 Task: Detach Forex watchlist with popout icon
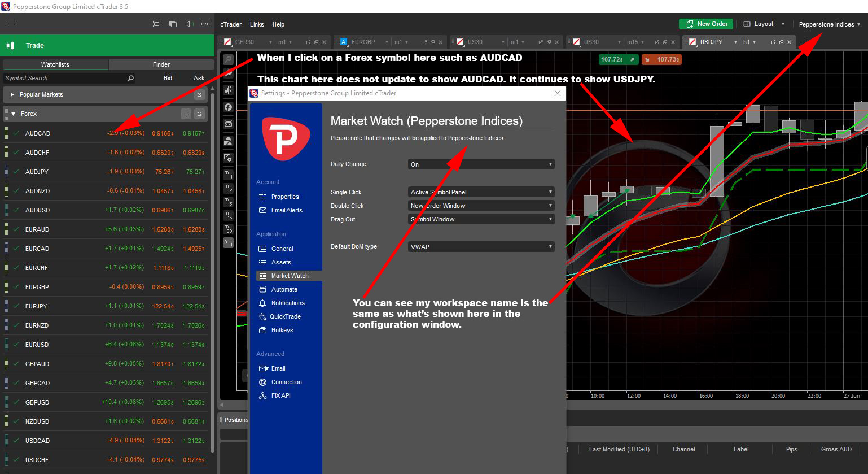[x=199, y=114]
